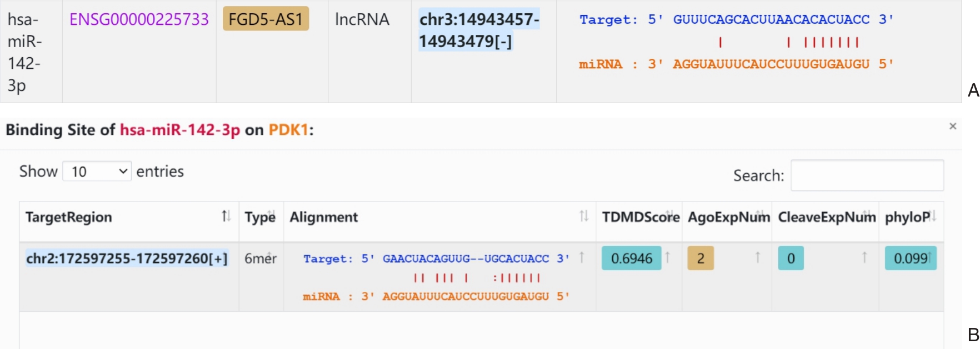This screenshot has width=980, height=349.
Task: Click the FGD5-AS1 gene badge
Action: pyautogui.click(x=266, y=19)
